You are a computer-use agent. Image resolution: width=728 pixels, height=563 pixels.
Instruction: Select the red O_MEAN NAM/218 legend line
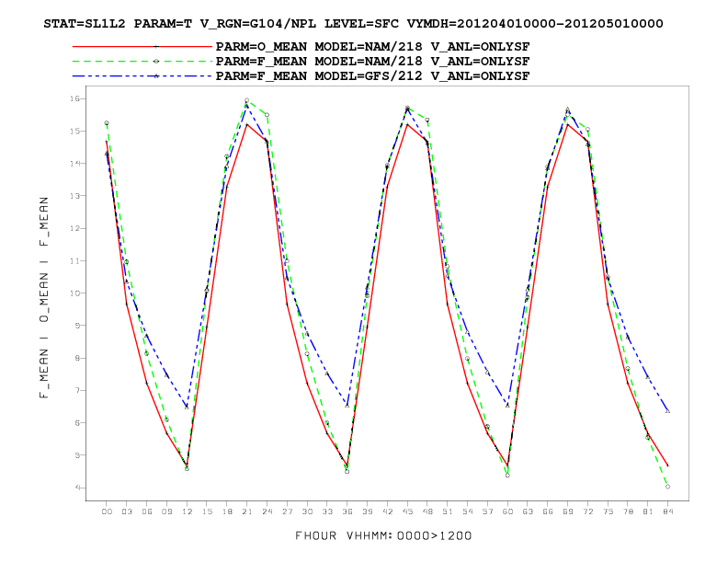point(142,46)
